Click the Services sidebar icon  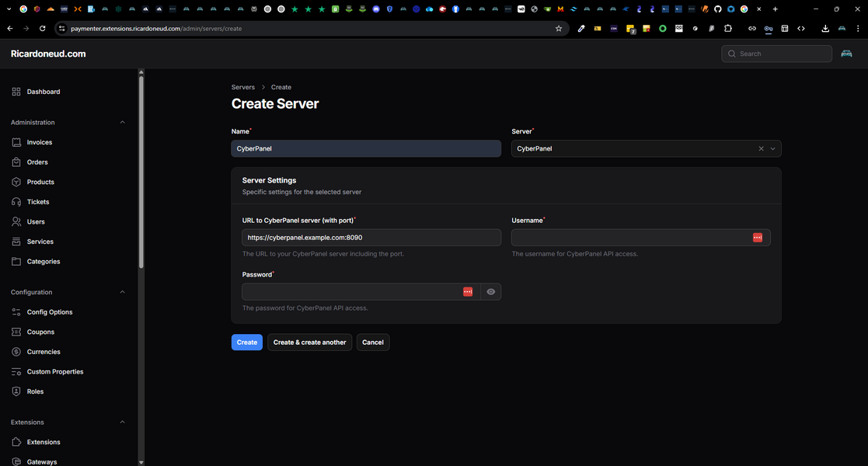click(16, 242)
